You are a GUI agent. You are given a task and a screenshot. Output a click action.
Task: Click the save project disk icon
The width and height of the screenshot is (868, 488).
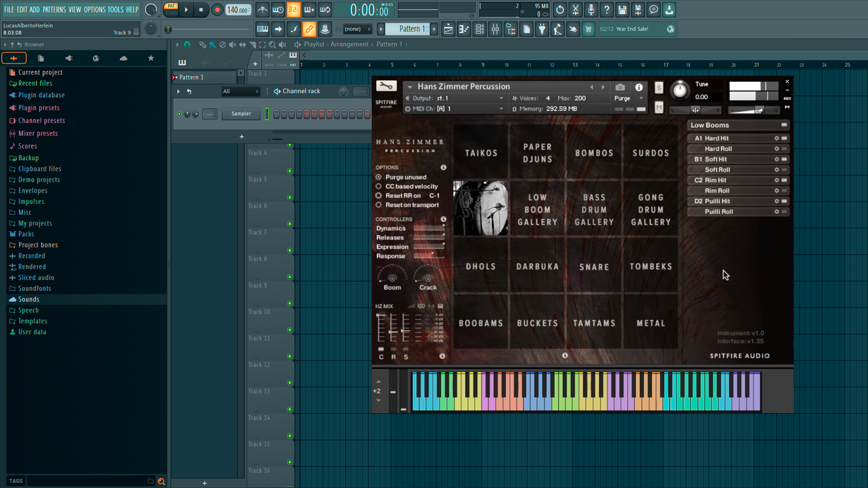point(622,10)
